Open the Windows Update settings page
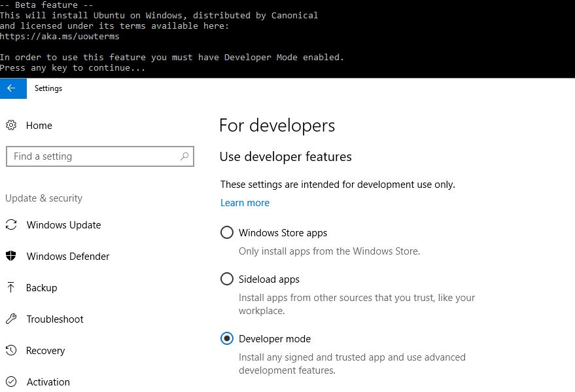 pyautogui.click(x=63, y=225)
